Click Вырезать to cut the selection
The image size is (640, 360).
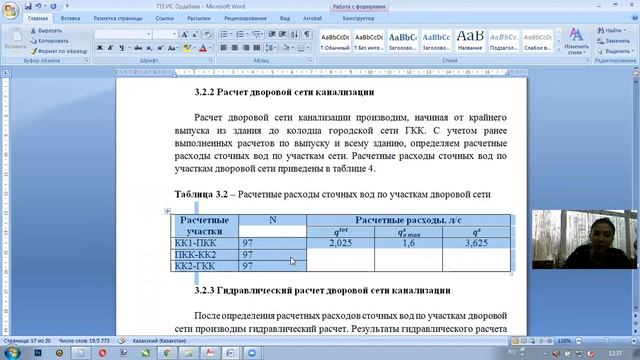pyautogui.click(x=46, y=31)
